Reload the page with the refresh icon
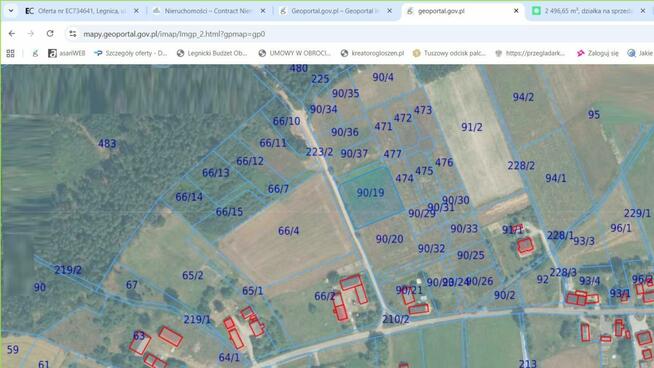 pos(50,34)
